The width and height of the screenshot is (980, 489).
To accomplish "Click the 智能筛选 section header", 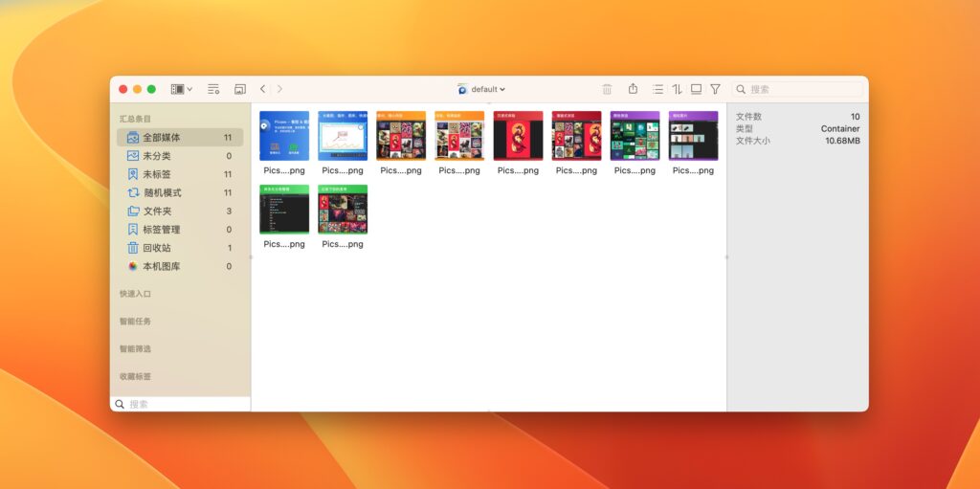I will tap(136, 349).
